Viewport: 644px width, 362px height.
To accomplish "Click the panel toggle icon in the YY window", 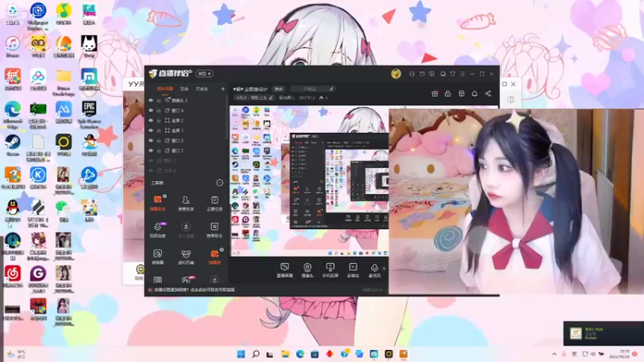I will (x=510, y=99).
